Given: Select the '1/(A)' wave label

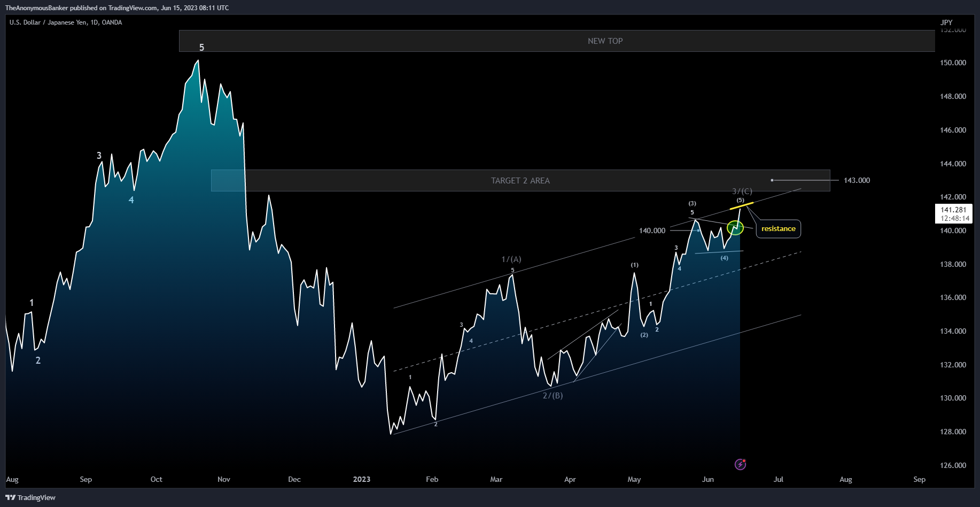Looking at the screenshot, I should coord(511,259).
